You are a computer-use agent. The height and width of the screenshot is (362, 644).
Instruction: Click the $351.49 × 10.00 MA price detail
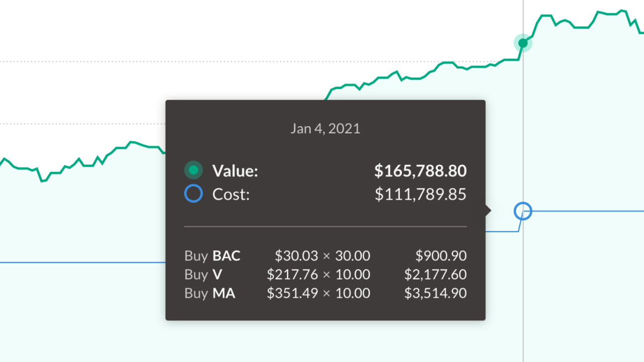point(318,293)
